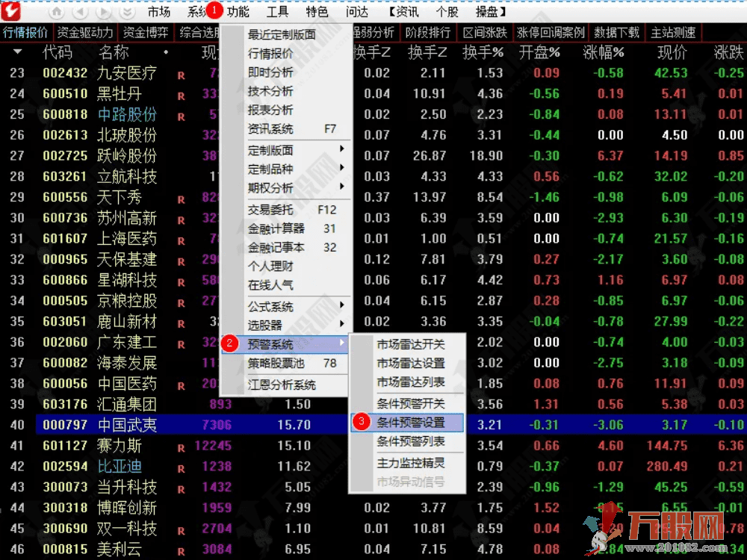Sort by the 换手% column header
The height and width of the screenshot is (560, 747).
482,52
